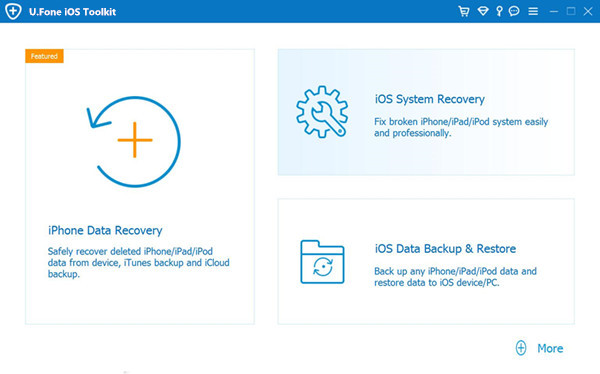Select the iOS Data Backup & Restore title
Viewport: 600px width, 374px height.
[x=445, y=249]
